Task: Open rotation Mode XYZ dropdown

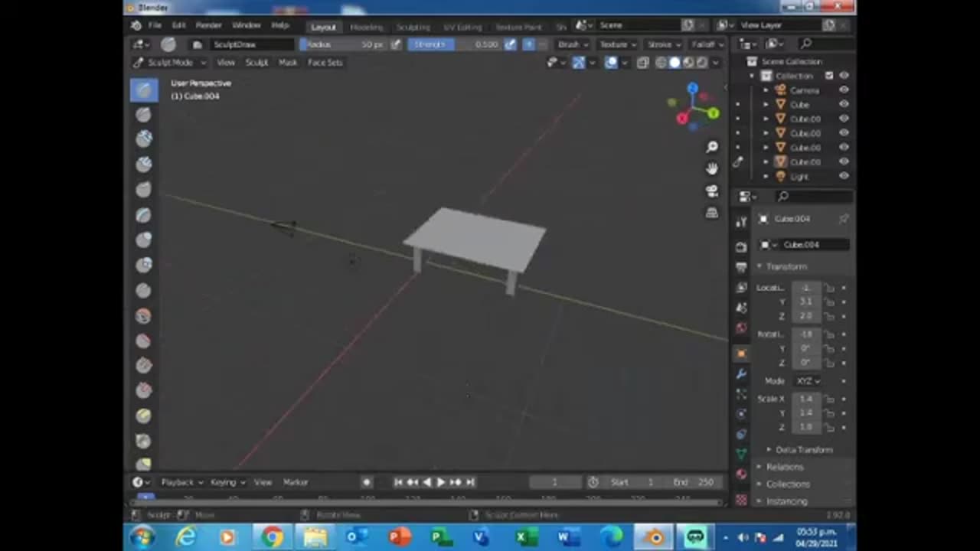Action: coord(808,381)
